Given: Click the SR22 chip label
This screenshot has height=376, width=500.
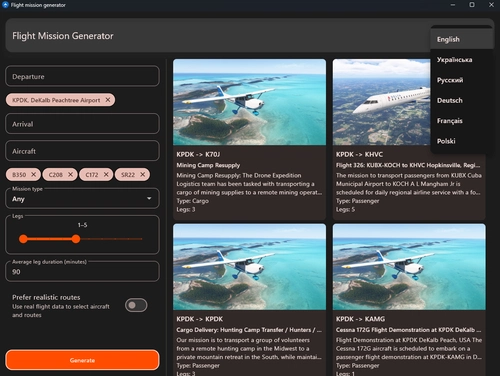Looking at the screenshot, I should (x=128, y=175).
